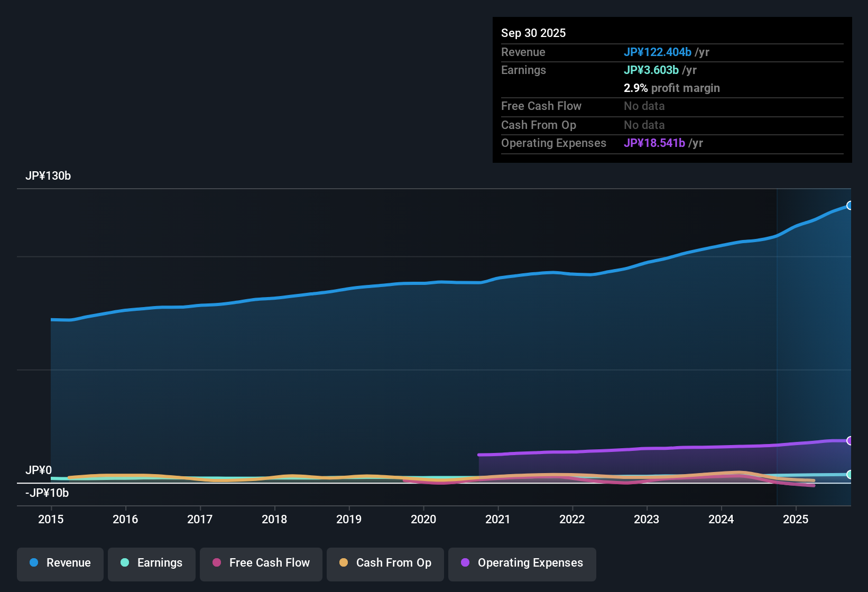Viewport: 868px width, 592px height.
Task: Toggle the Revenue series visibility
Action: (60, 563)
